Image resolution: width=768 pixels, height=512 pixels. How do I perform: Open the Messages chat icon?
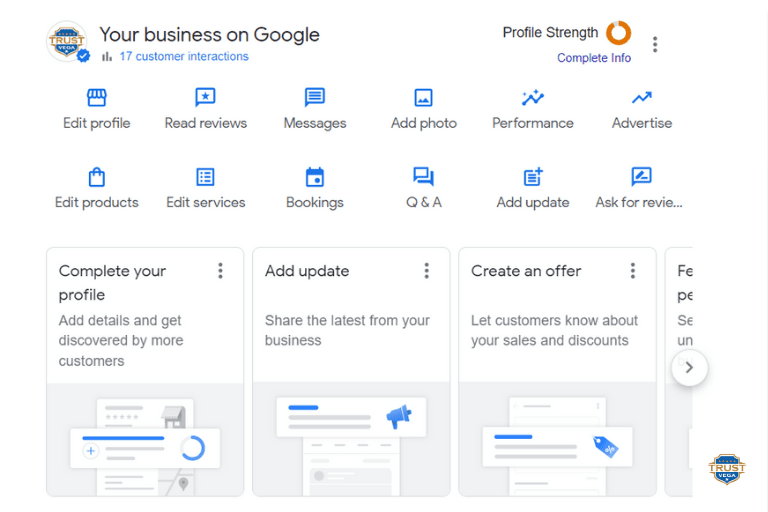coord(314,97)
